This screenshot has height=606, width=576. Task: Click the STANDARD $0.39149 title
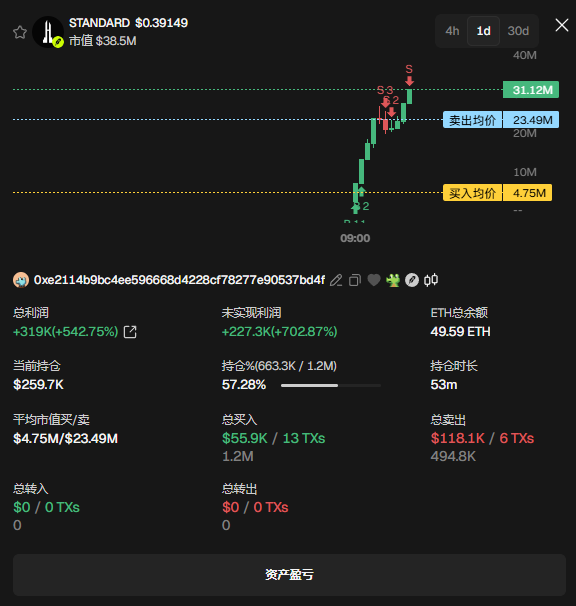click(128, 23)
